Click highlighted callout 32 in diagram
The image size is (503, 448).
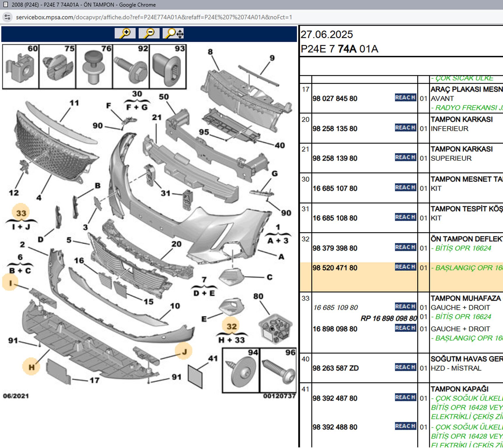coord(231,326)
